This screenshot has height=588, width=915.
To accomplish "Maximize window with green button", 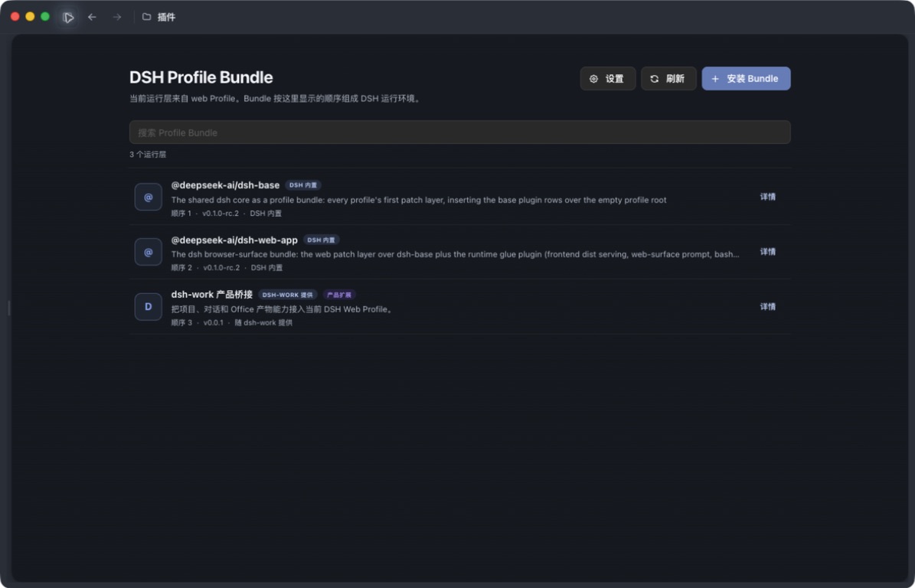I will (x=45, y=17).
